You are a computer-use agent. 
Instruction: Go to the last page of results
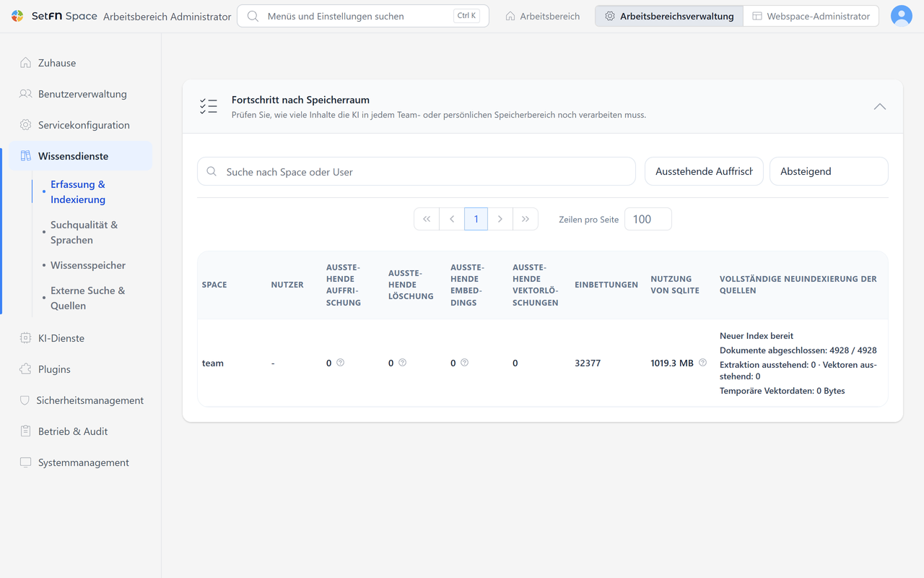[526, 219]
